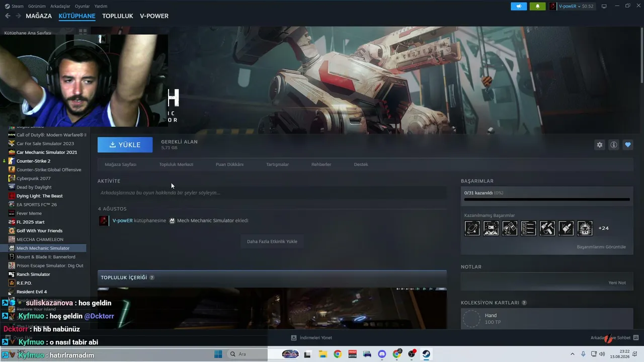Show game info icon
Image resolution: width=644 pixels, height=362 pixels.
614,145
